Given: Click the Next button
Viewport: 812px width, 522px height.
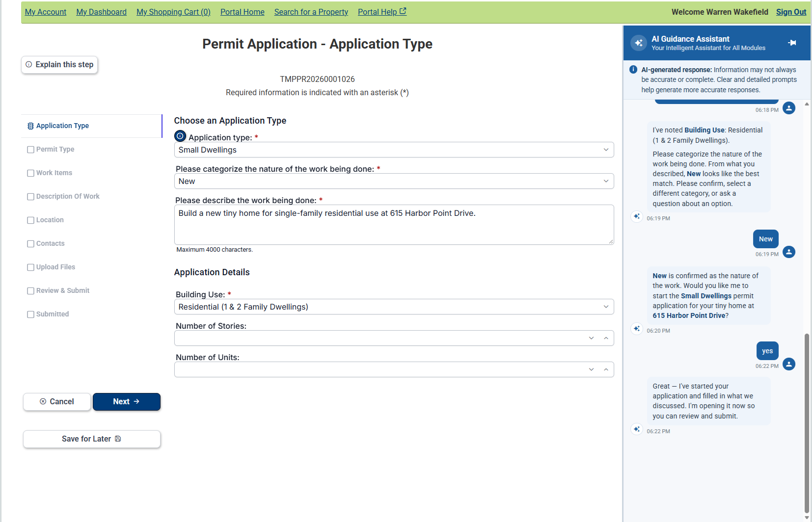Looking at the screenshot, I should 127,402.
